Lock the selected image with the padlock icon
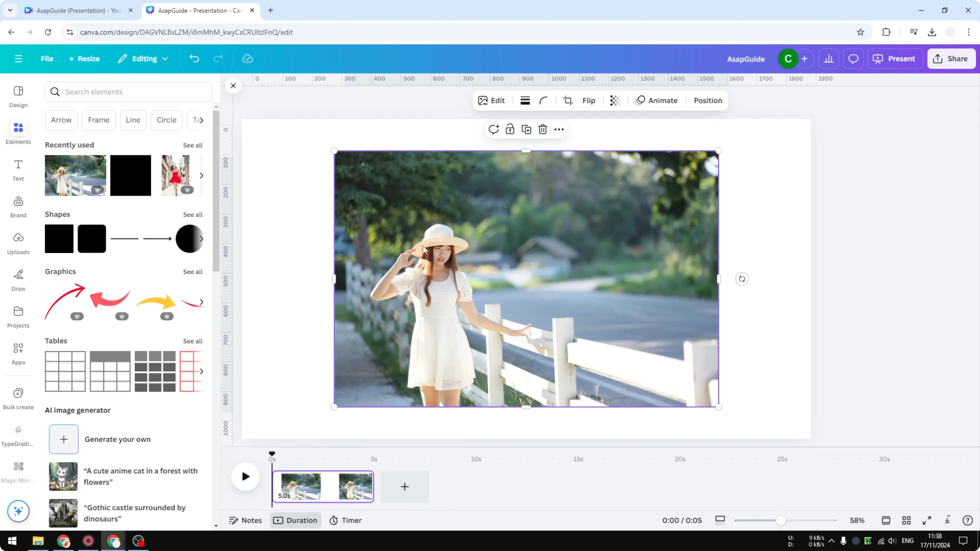980x551 pixels. click(x=510, y=129)
